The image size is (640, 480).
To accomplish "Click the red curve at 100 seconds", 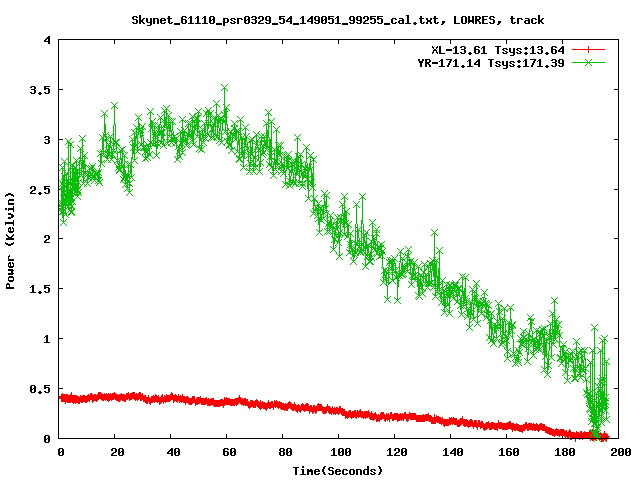I will click(x=339, y=410).
